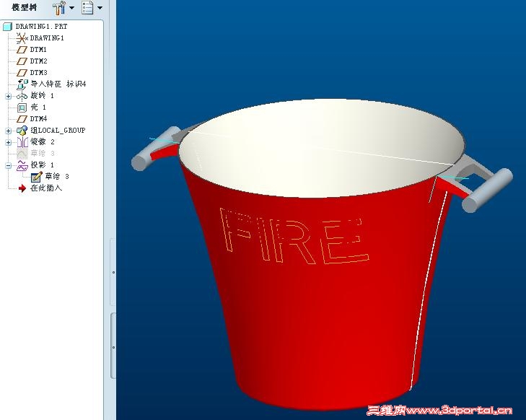
Task: Click the 投影 1 projection icon
Action: (22, 165)
